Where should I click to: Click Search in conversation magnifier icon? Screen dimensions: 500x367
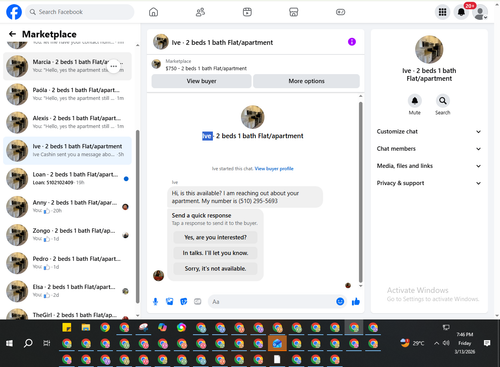point(443,100)
